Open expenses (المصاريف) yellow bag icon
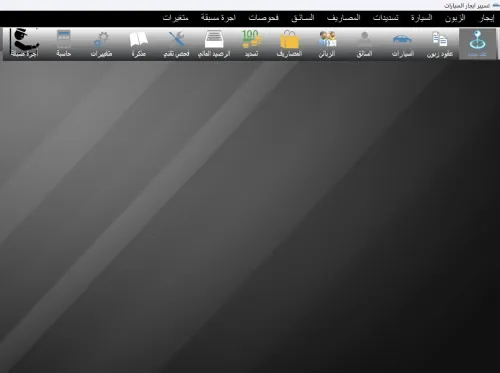Image resolution: width=500 pixels, height=373 pixels. click(x=289, y=44)
